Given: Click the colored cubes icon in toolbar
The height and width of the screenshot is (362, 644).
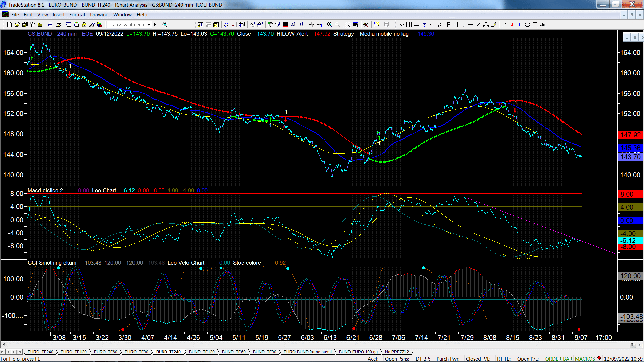Looking at the screenshot, I should (100, 24).
